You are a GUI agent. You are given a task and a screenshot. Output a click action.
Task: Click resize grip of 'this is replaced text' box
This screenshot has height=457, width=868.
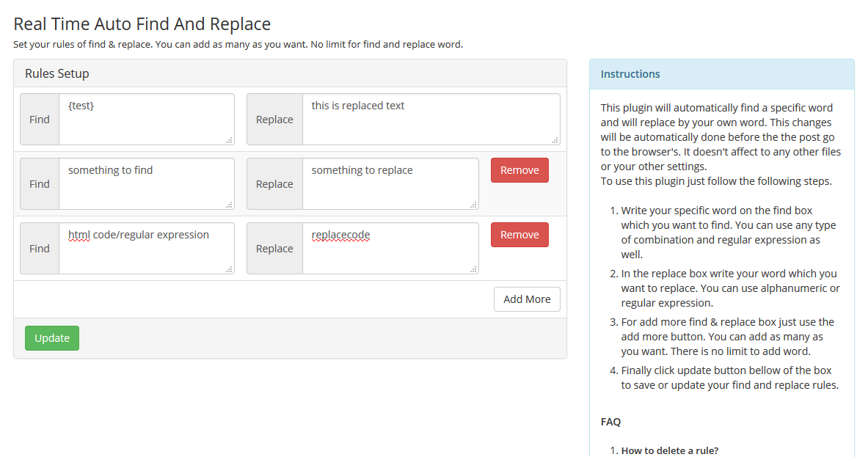point(555,139)
